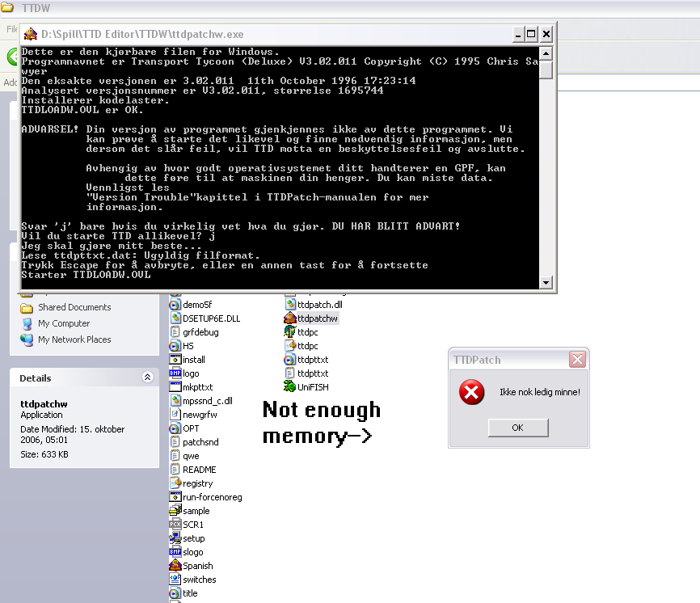Click the ttdpatchw.exe console title bar icon
This screenshot has height=603, width=700.
[31, 35]
